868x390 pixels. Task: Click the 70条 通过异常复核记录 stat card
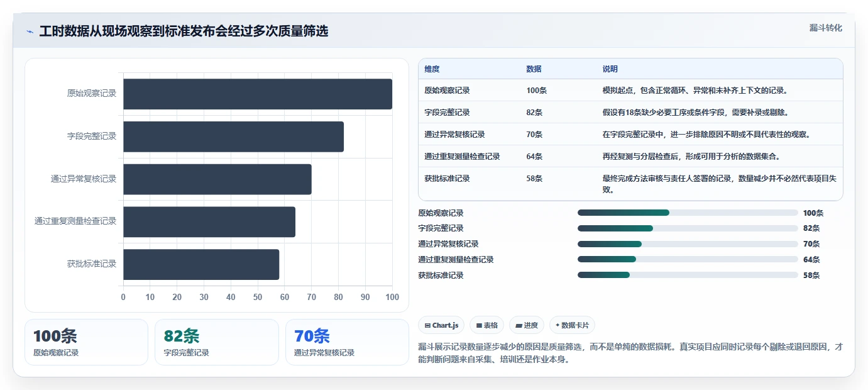tap(347, 342)
